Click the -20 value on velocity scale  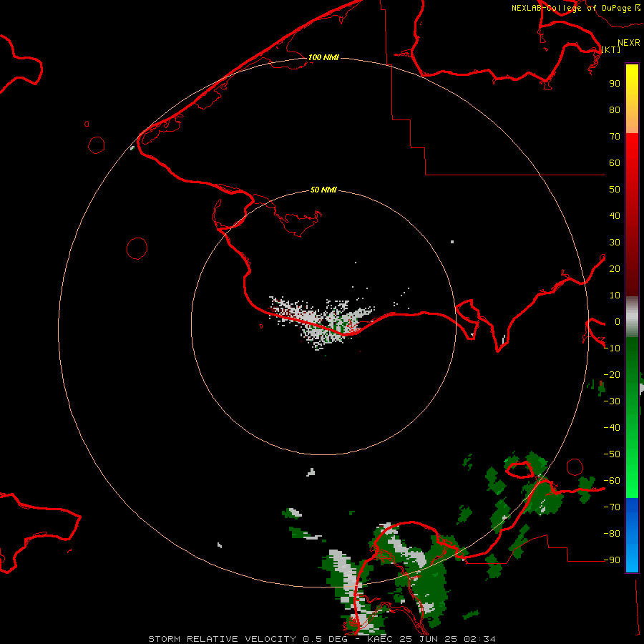tap(612, 374)
